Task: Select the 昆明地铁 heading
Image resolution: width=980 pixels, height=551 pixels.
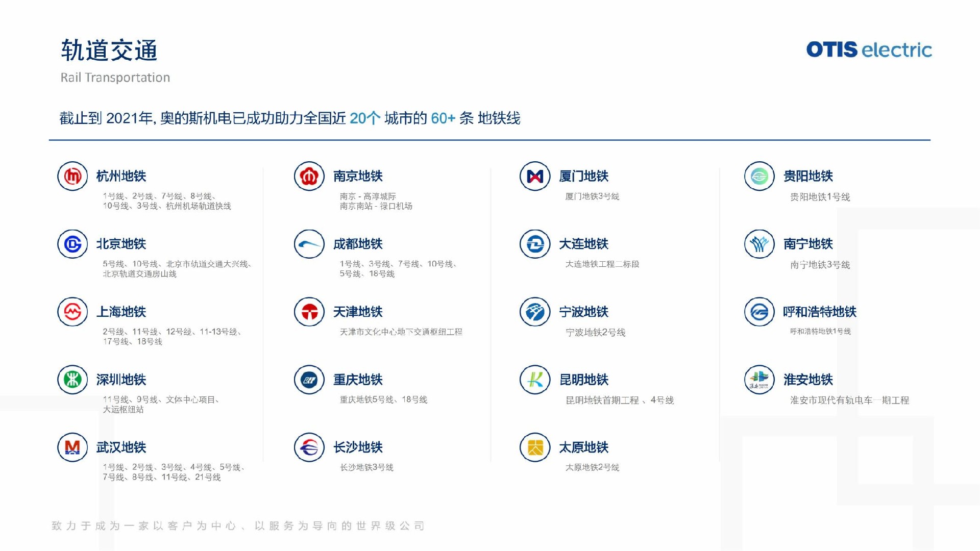Action: (584, 380)
